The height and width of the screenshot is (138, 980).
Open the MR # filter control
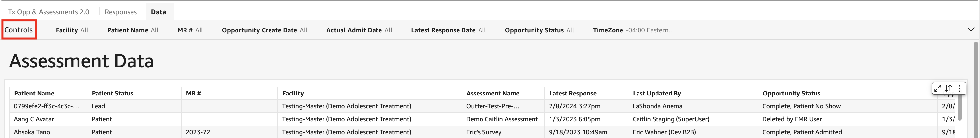click(190, 30)
